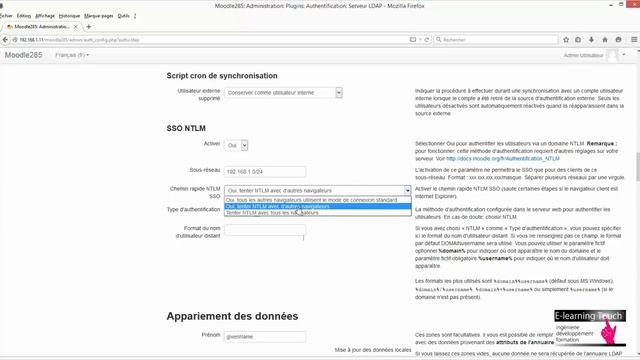The image size is (640, 360).
Task: Open the Affichage menu
Action: coord(45,16)
